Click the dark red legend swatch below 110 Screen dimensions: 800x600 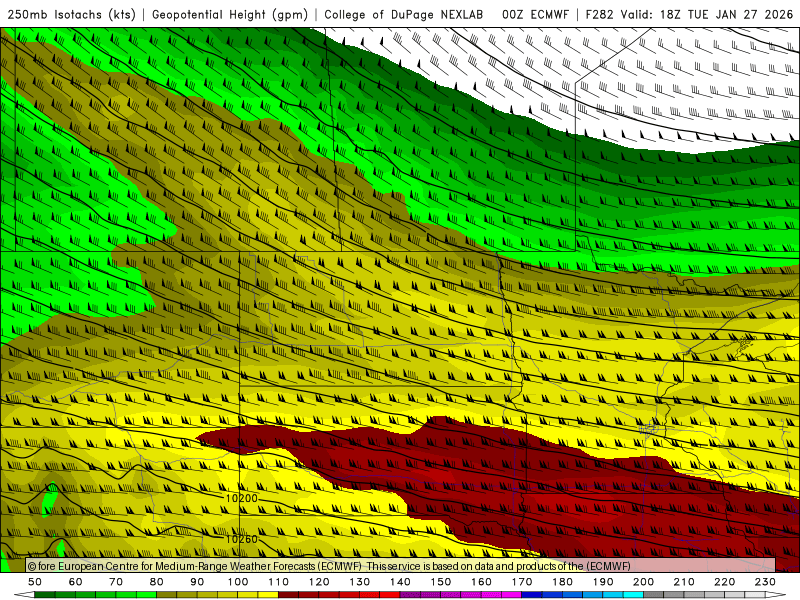click(288, 595)
